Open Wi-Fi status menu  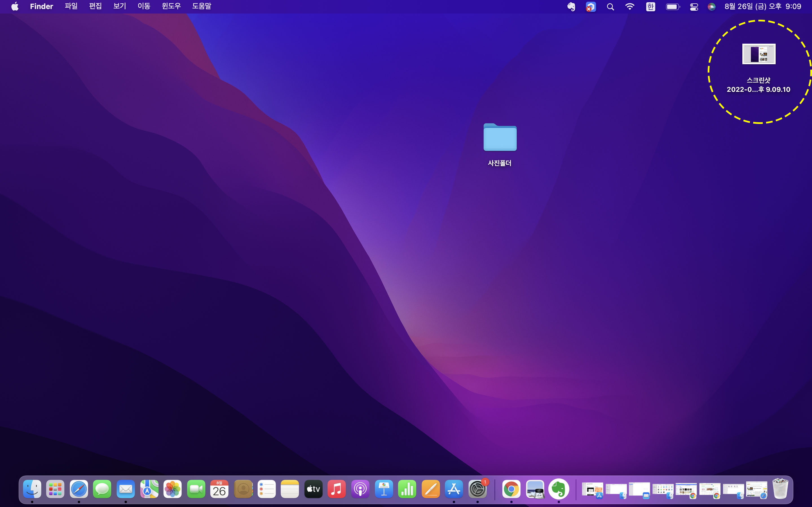point(630,7)
